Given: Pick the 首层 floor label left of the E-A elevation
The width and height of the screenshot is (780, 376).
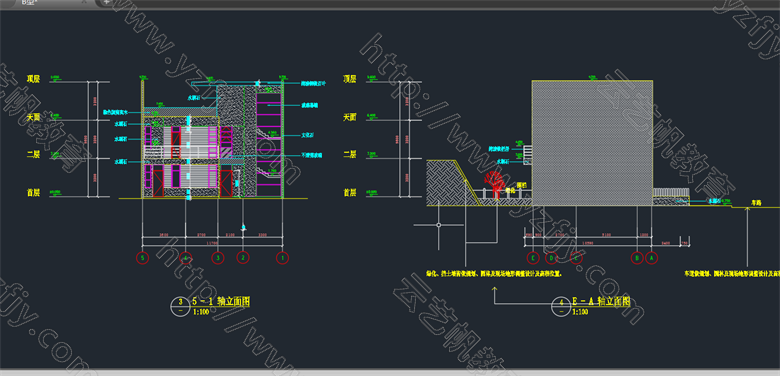Looking at the screenshot, I should [350, 192].
